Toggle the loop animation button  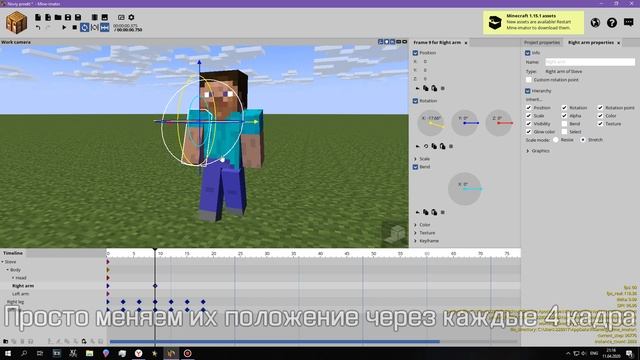click(84, 28)
